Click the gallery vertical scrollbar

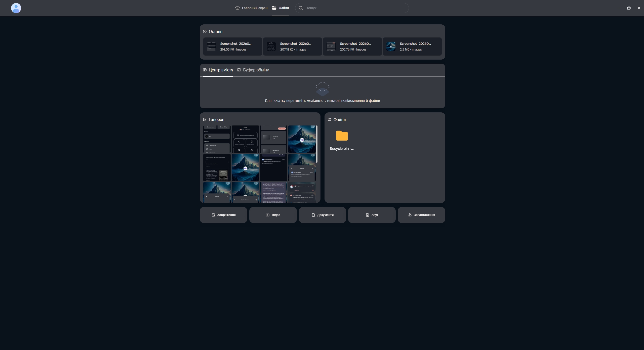click(317, 145)
